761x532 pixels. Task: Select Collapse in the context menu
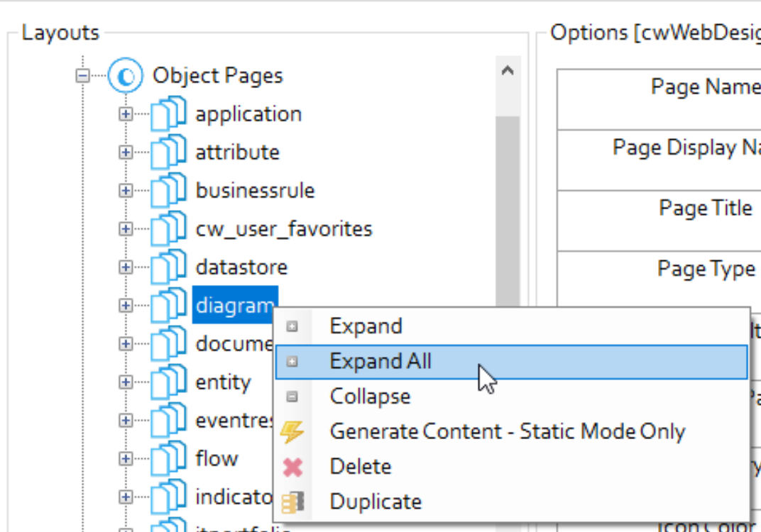point(370,397)
